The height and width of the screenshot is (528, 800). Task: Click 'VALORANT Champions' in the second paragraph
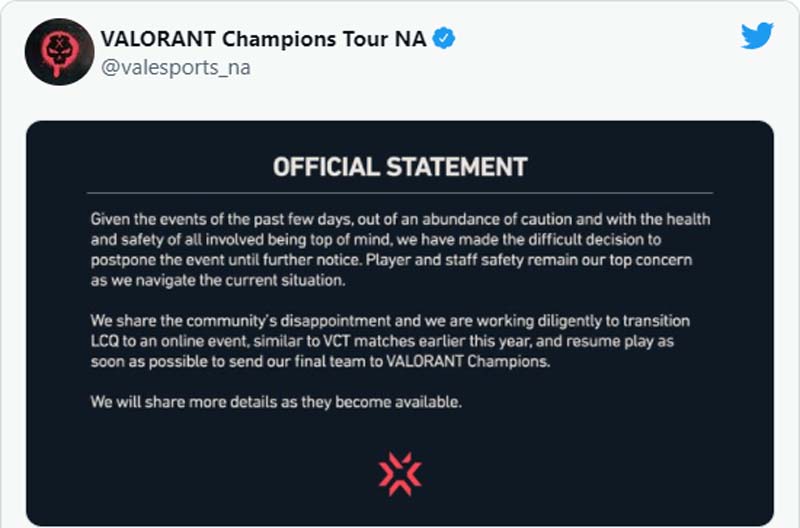click(x=467, y=362)
